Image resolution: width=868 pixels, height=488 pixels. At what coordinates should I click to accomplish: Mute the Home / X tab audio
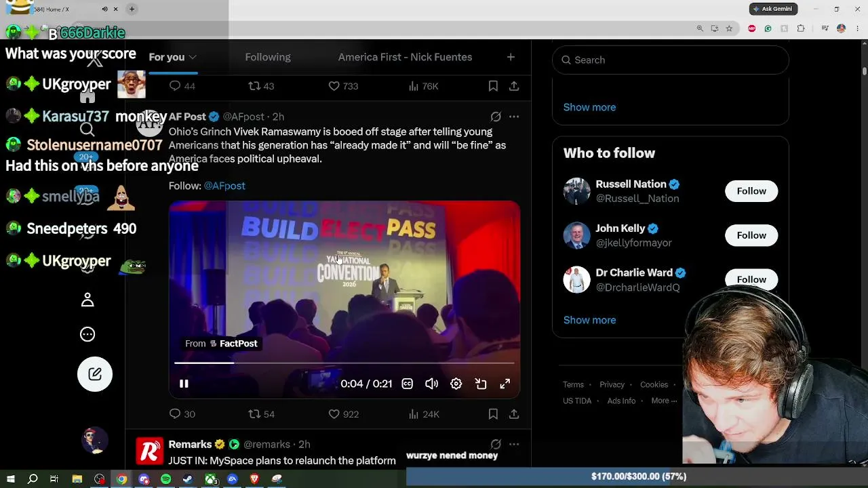pyautogui.click(x=104, y=9)
